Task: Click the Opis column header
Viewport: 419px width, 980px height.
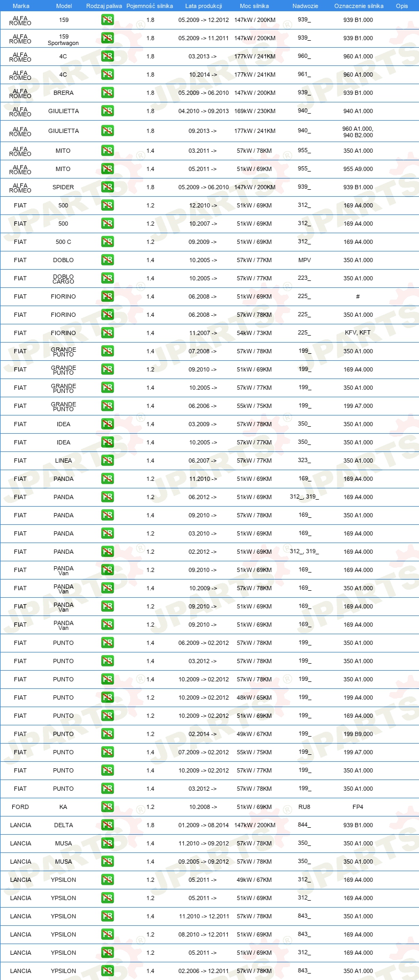Action: click(402, 6)
